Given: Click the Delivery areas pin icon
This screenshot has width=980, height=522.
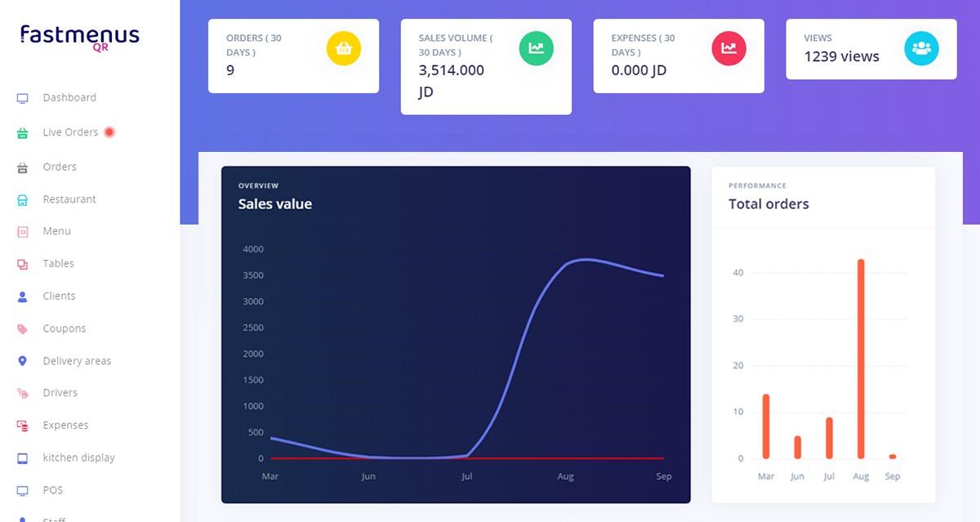Looking at the screenshot, I should pos(23,361).
